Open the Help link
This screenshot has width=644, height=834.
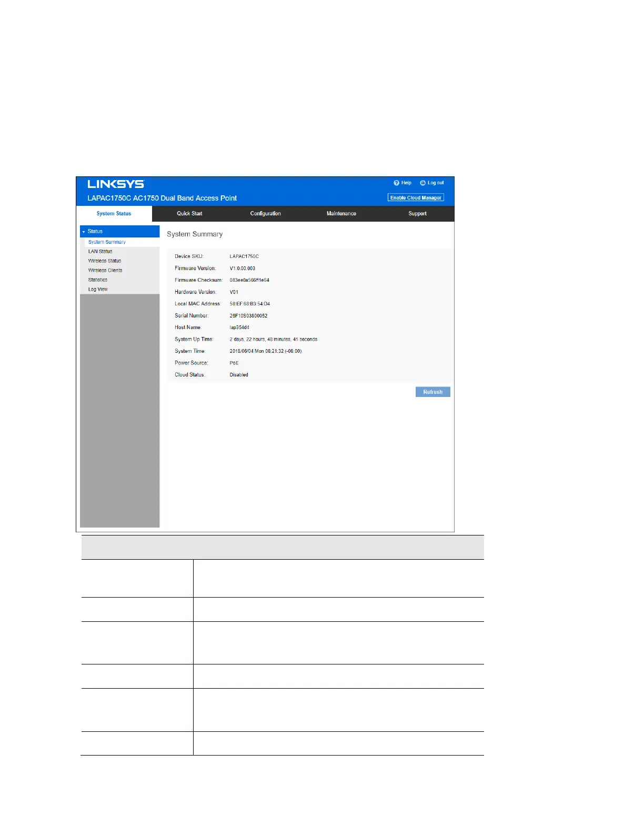406,183
